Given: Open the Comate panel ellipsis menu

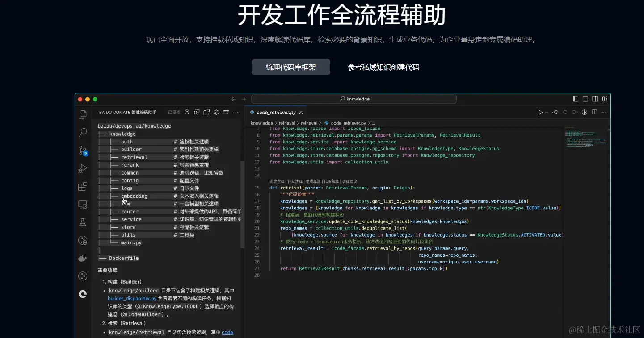Looking at the screenshot, I should coord(236,112).
